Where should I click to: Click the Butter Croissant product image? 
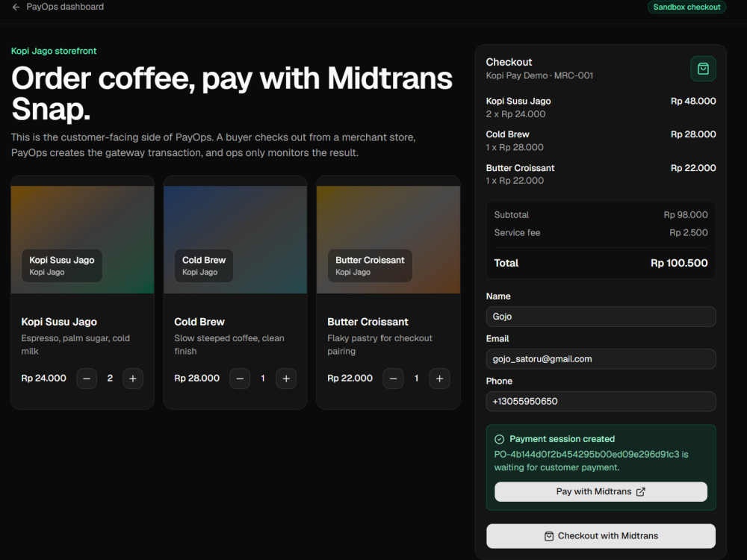(388, 240)
